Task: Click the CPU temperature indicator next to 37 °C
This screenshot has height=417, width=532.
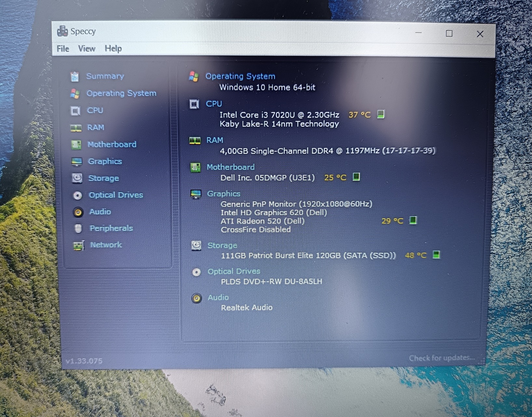Action: click(x=380, y=114)
